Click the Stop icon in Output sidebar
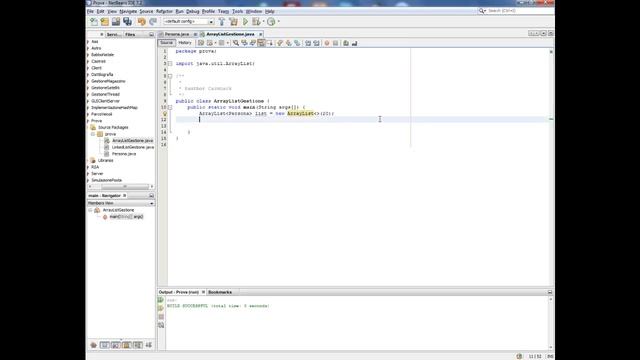The width and height of the screenshot is (640, 360). [161, 317]
